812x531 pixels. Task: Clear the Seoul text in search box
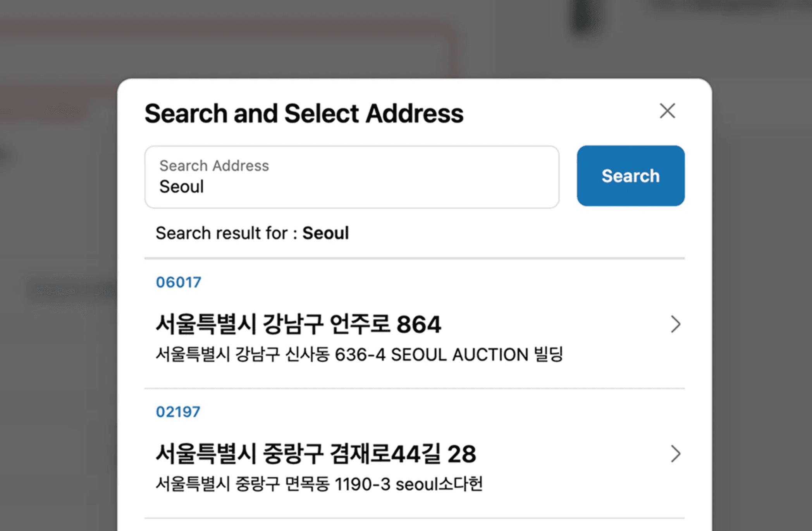click(182, 187)
